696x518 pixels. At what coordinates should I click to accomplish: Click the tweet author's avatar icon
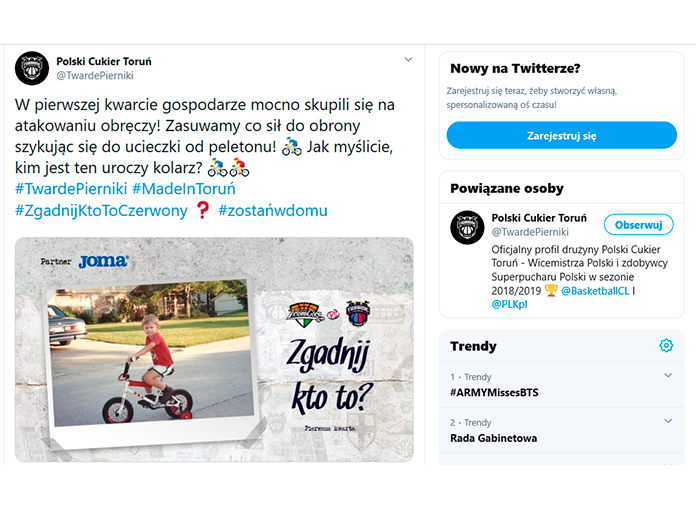click(x=32, y=68)
